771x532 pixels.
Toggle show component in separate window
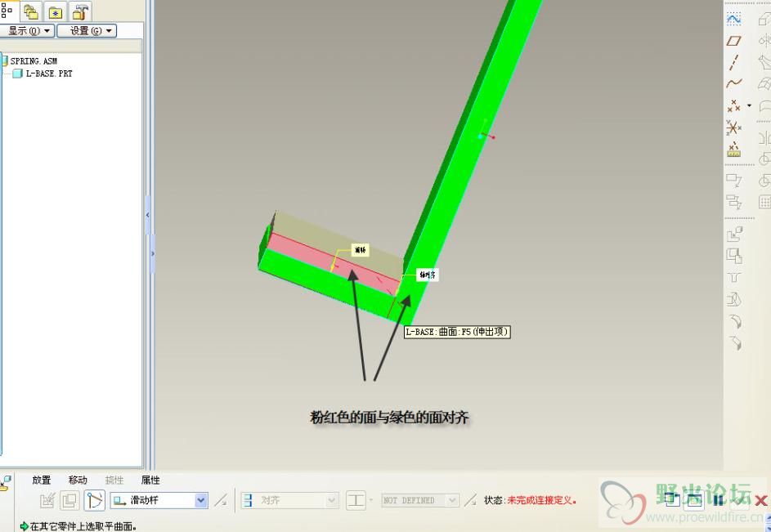tap(672, 499)
